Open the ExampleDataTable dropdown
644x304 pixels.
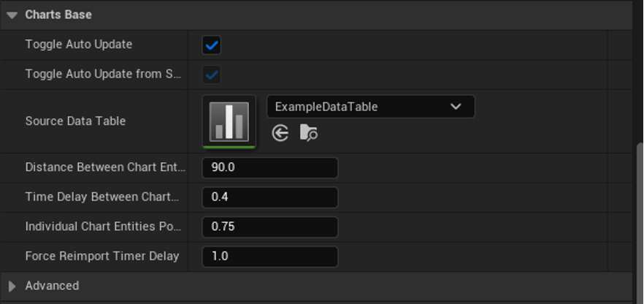tap(370, 107)
